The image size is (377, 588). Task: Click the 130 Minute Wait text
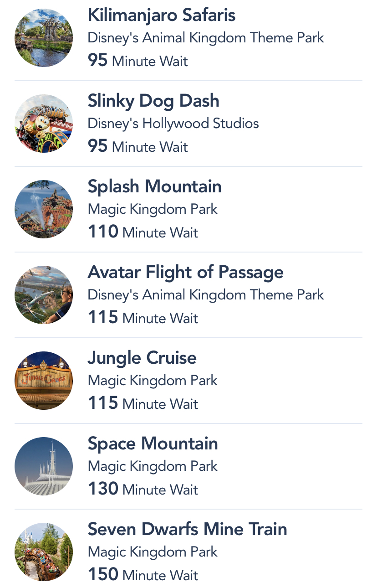pos(143,489)
